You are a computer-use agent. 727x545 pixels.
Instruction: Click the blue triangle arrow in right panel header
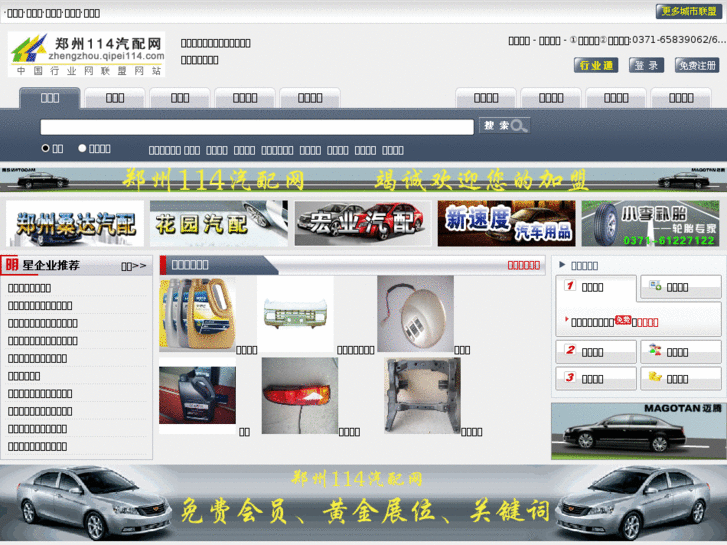[562, 265]
